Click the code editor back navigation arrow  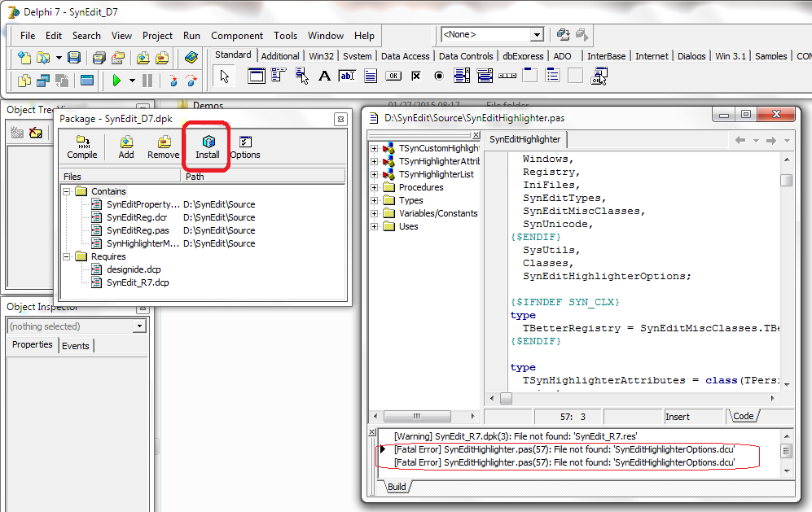point(740,140)
